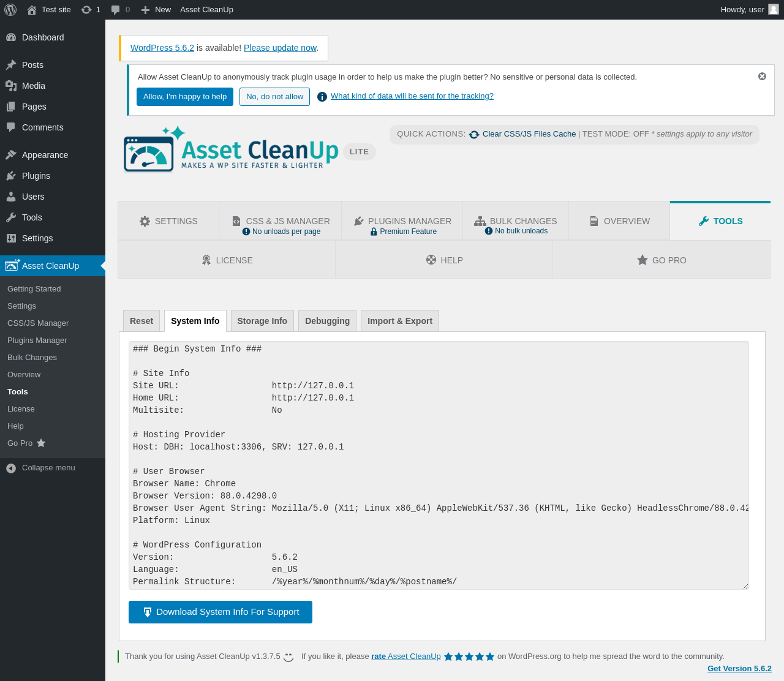The image size is (784, 681).
Task: Click the star icon on GO PRO tab
Action: 643,260
